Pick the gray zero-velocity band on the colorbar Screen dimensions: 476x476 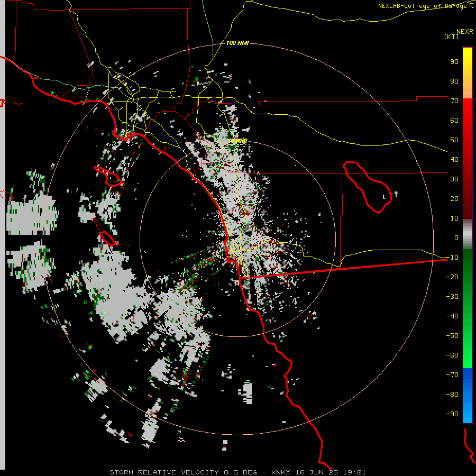[x=467, y=234]
